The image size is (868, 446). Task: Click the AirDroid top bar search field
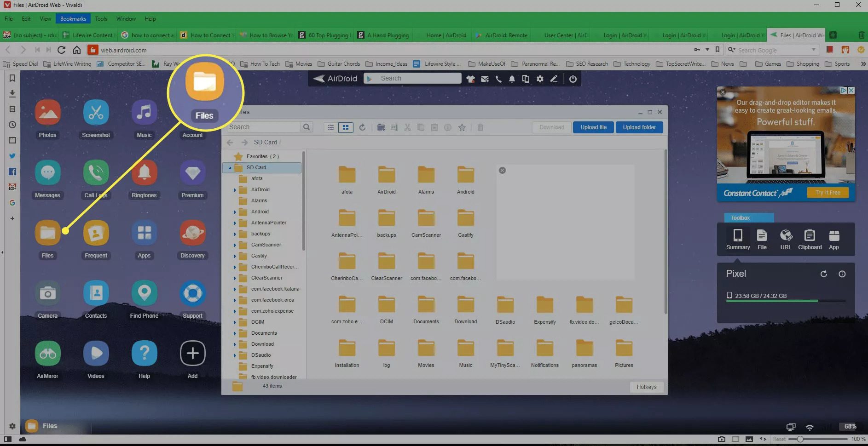(x=412, y=79)
